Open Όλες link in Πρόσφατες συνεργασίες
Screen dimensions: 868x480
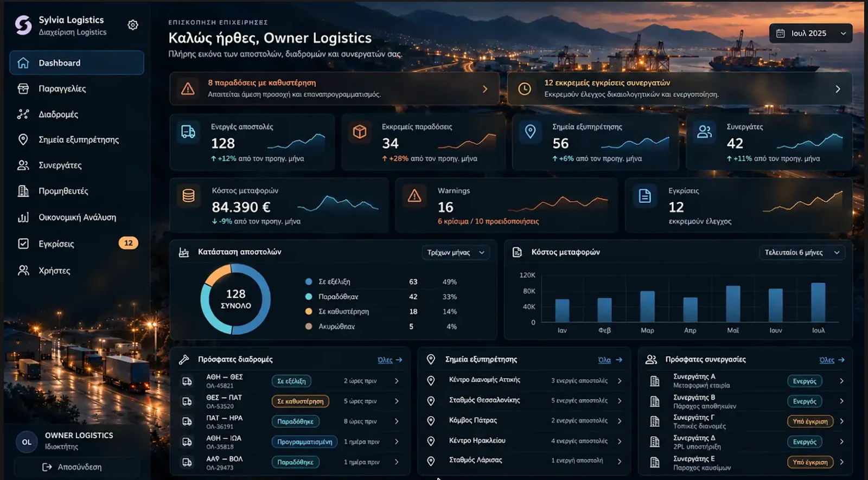click(x=832, y=360)
